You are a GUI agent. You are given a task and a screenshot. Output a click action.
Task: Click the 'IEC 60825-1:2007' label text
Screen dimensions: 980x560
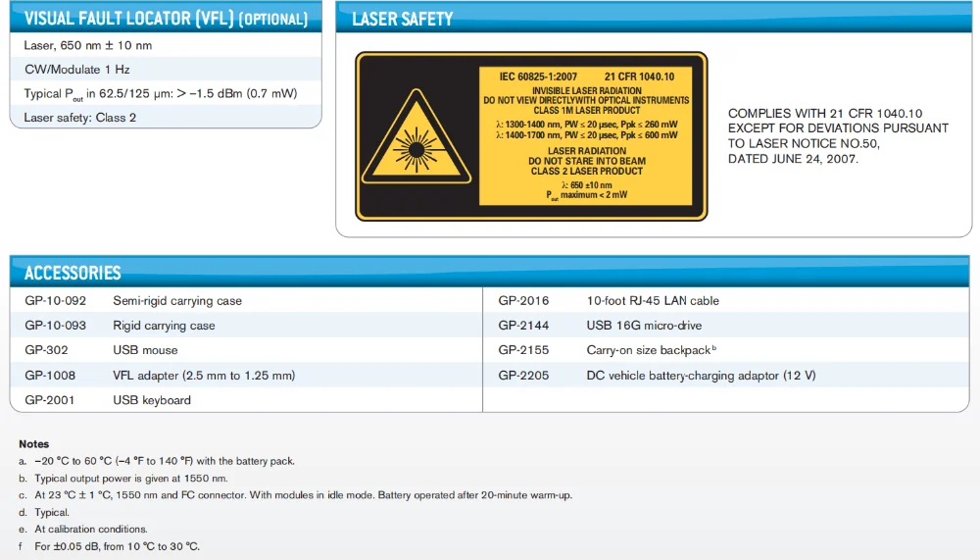point(537,76)
